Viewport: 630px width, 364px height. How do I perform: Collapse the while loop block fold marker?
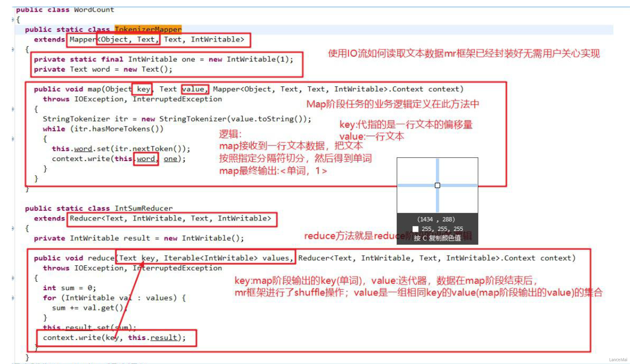[x=13, y=139]
